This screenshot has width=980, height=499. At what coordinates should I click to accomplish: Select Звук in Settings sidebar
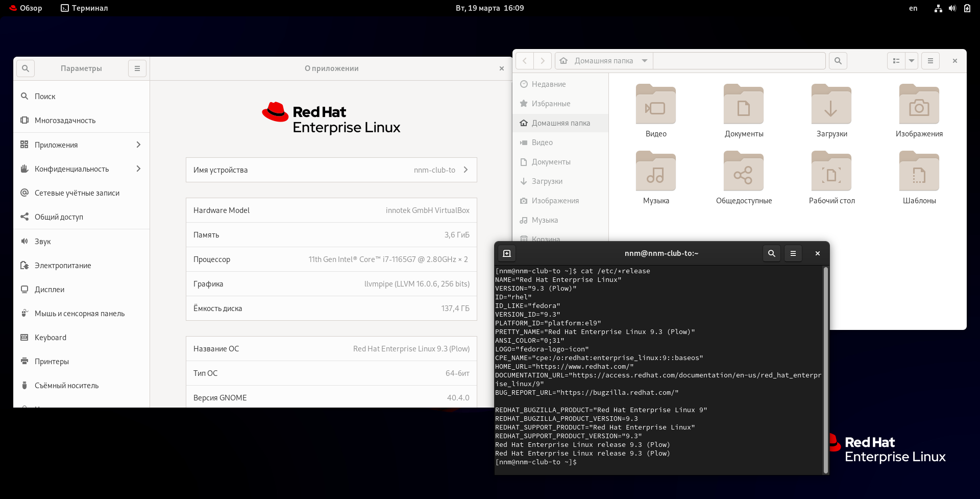tap(43, 242)
